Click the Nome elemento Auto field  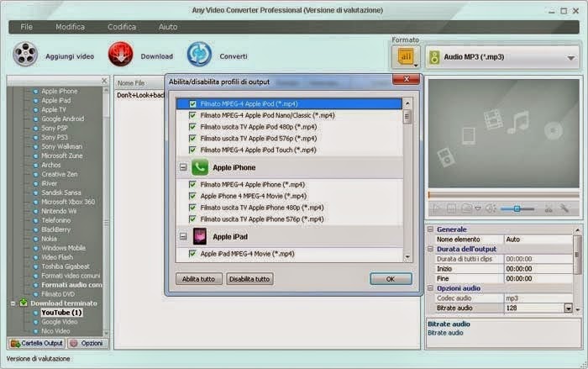538,239
